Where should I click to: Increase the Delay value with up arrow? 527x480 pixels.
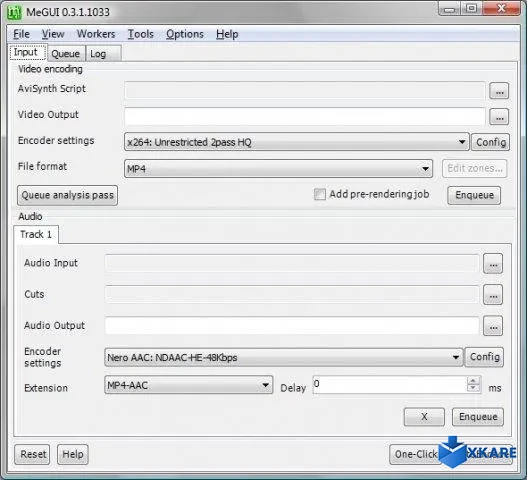click(x=473, y=381)
